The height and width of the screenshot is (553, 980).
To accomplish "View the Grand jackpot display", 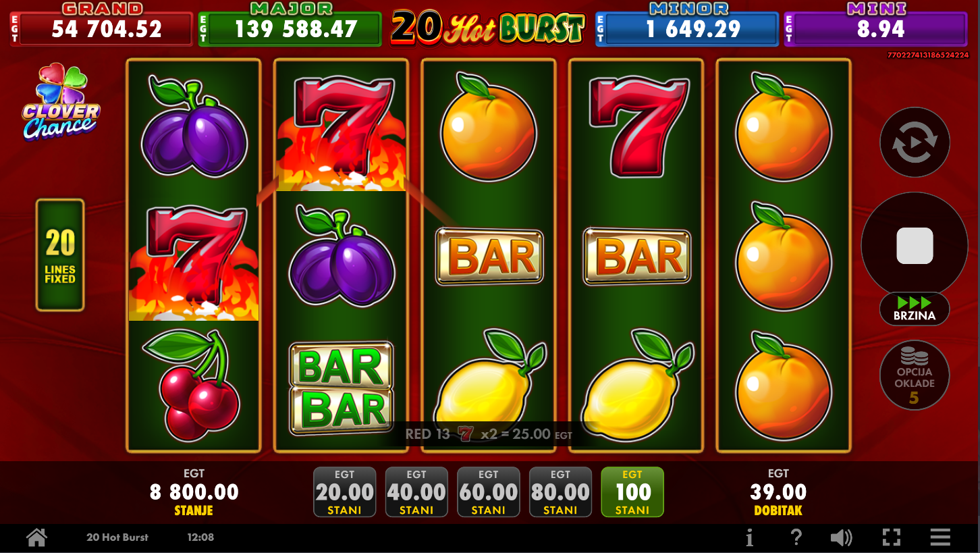I will click(101, 24).
